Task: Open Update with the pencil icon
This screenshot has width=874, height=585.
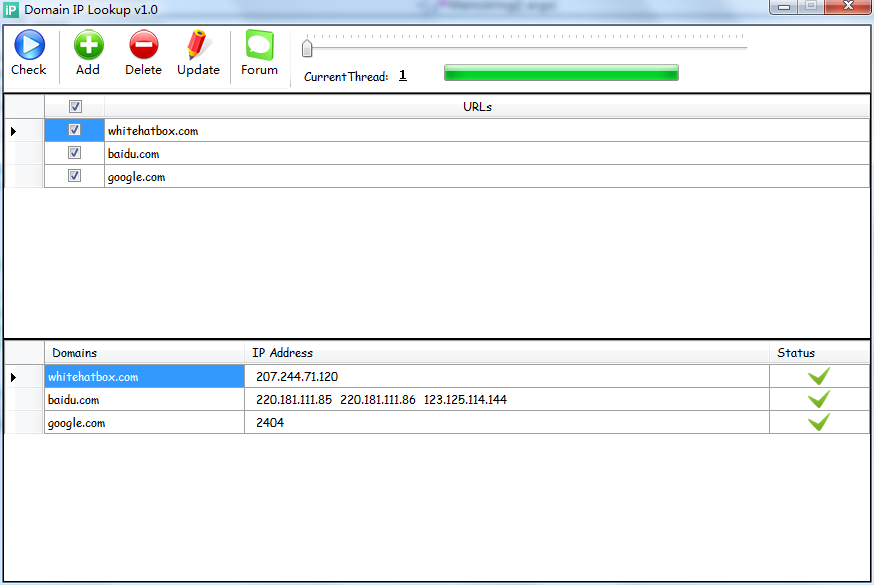Action: pos(197,45)
